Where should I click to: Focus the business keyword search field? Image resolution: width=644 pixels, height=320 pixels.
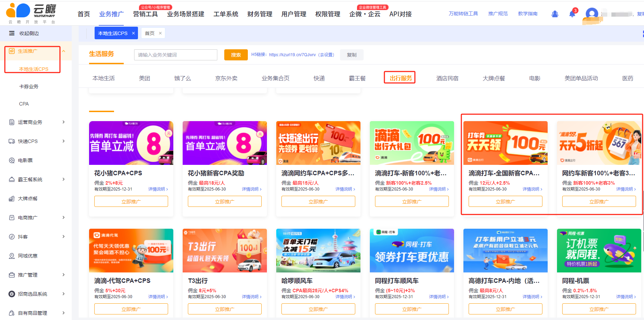point(176,55)
